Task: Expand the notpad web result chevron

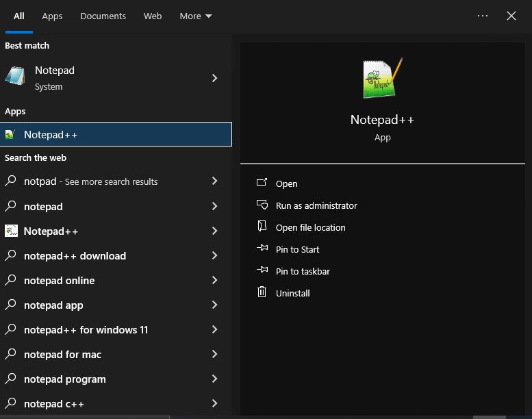Action: click(214, 181)
